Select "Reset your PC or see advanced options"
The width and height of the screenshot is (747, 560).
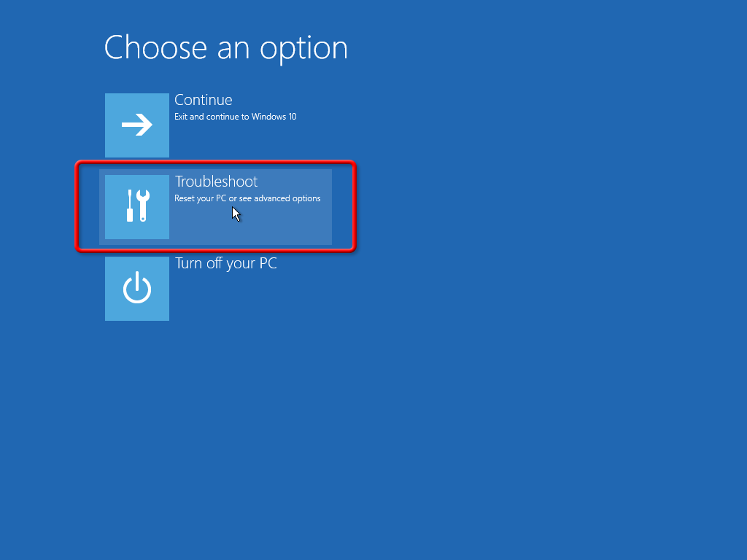pyautogui.click(x=247, y=198)
